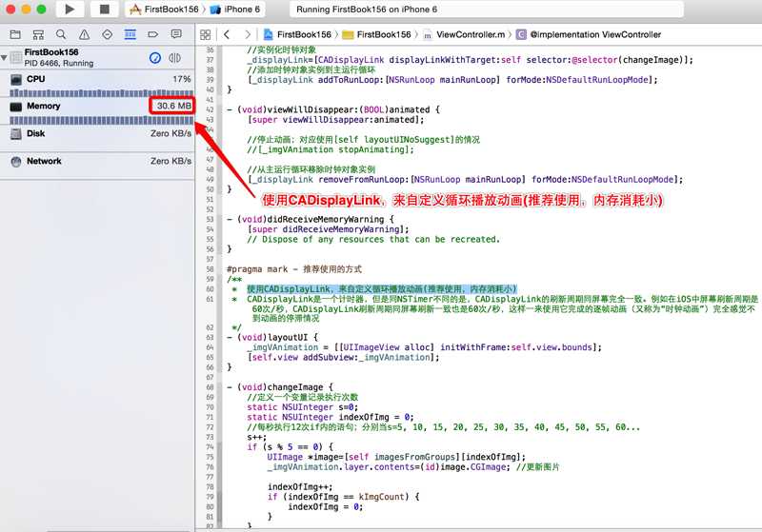The height and width of the screenshot is (532, 762).
Task: Click the imagesFromGroups][indexOfImg] line
Action: tap(396, 457)
